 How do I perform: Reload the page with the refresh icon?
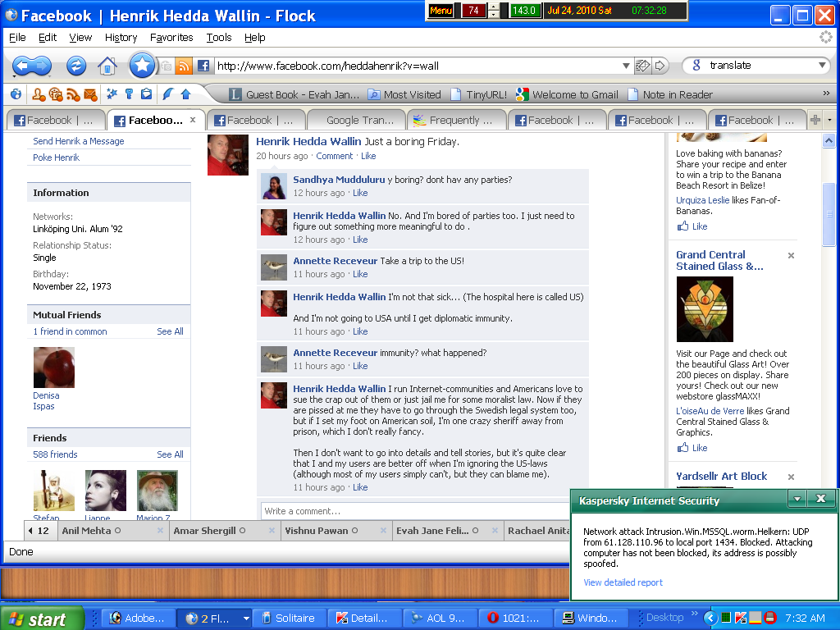coord(76,66)
